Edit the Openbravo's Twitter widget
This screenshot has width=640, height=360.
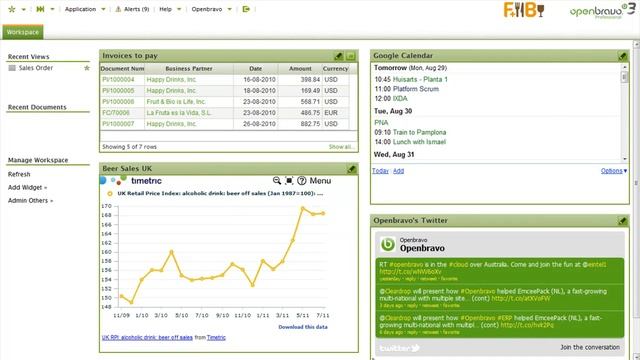(x=622, y=221)
